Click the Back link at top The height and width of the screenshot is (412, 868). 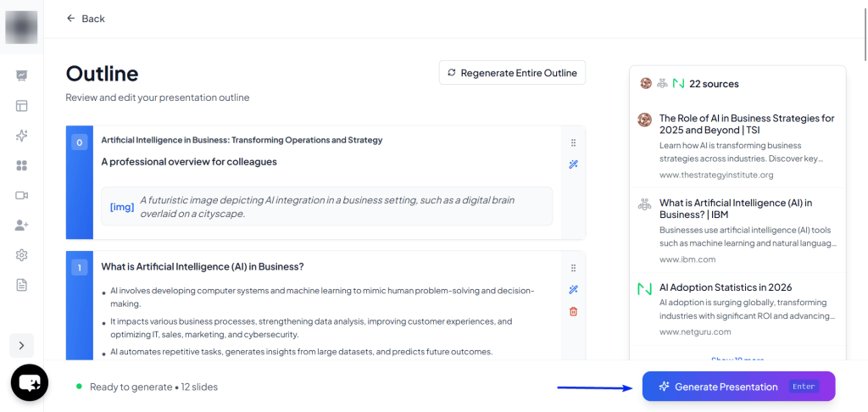coord(86,19)
